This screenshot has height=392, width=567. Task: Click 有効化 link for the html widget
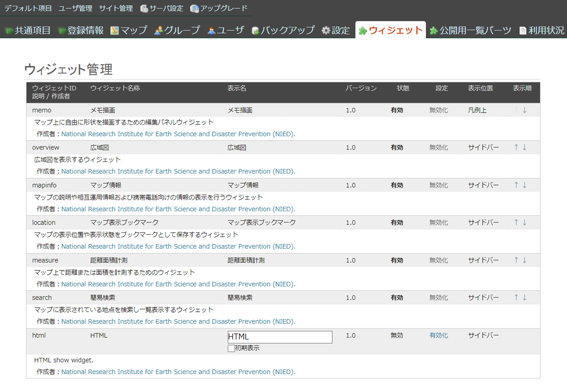coord(438,336)
